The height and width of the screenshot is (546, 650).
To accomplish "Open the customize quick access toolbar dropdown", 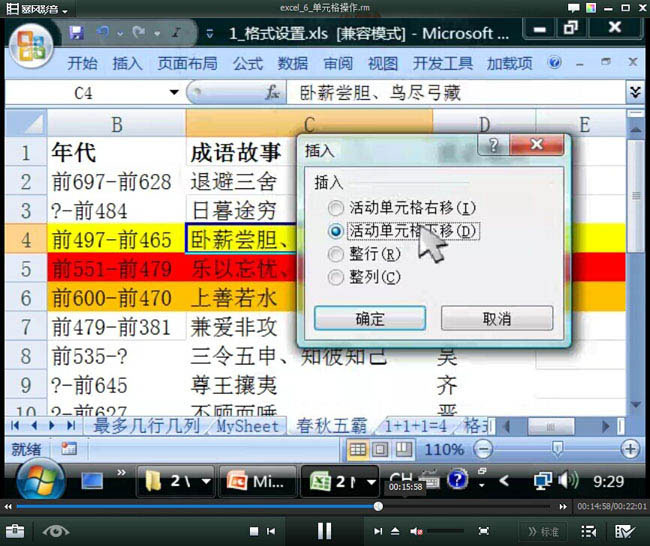I will [210, 33].
